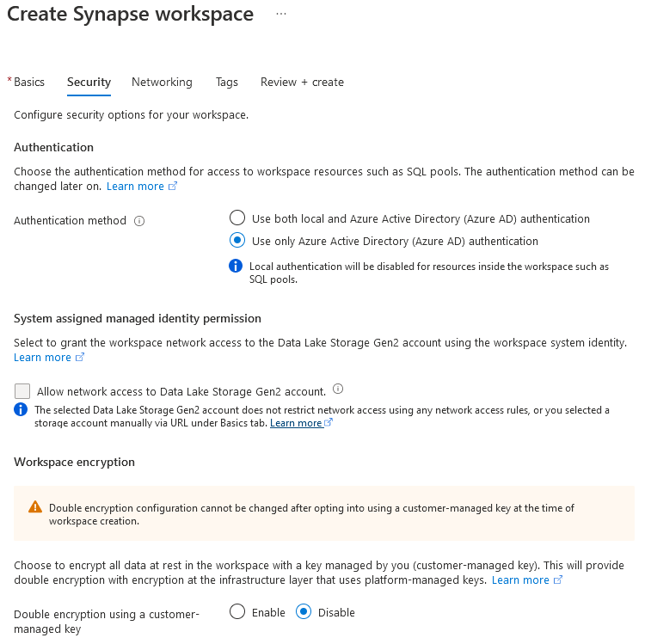This screenshot has height=644, width=651.
Task: Click external link icon after encryption Learn more
Action: click(x=558, y=580)
